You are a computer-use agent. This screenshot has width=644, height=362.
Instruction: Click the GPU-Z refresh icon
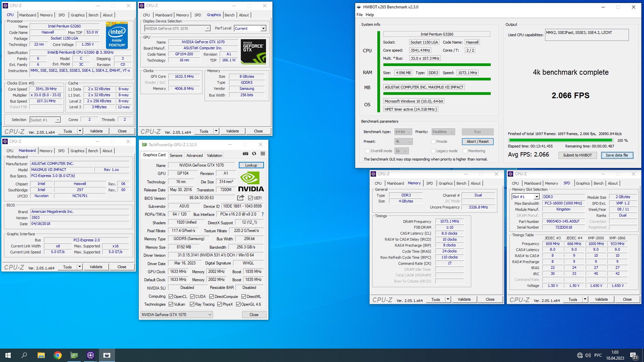(254, 154)
